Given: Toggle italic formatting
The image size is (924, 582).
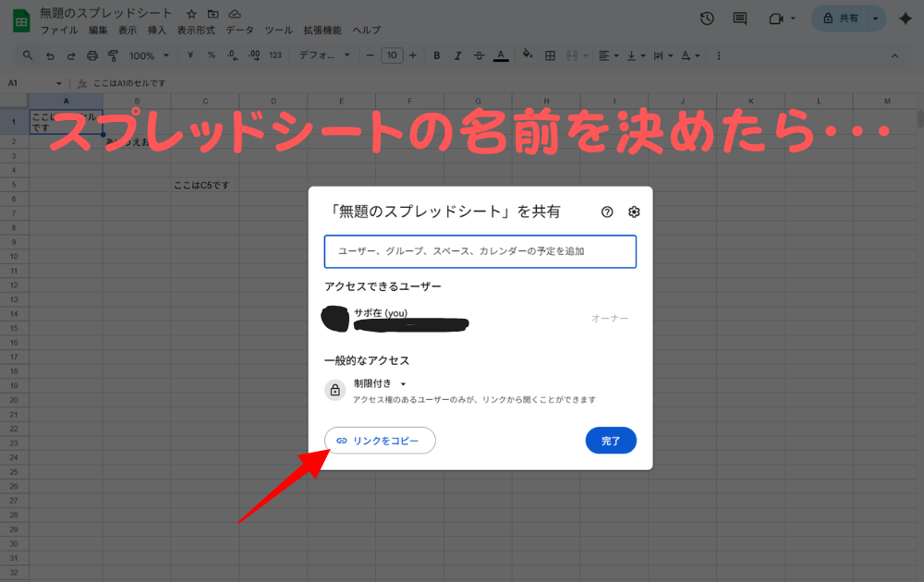Looking at the screenshot, I should pyautogui.click(x=457, y=55).
